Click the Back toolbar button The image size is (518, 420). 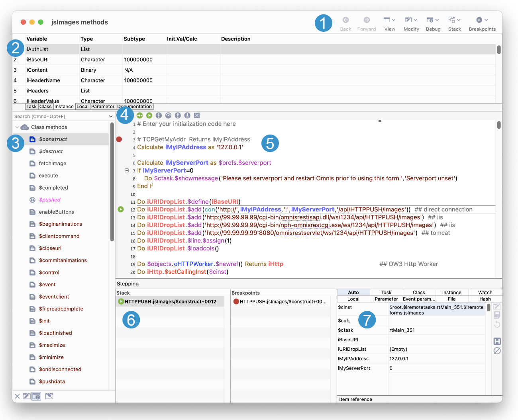tap(345, 23)
